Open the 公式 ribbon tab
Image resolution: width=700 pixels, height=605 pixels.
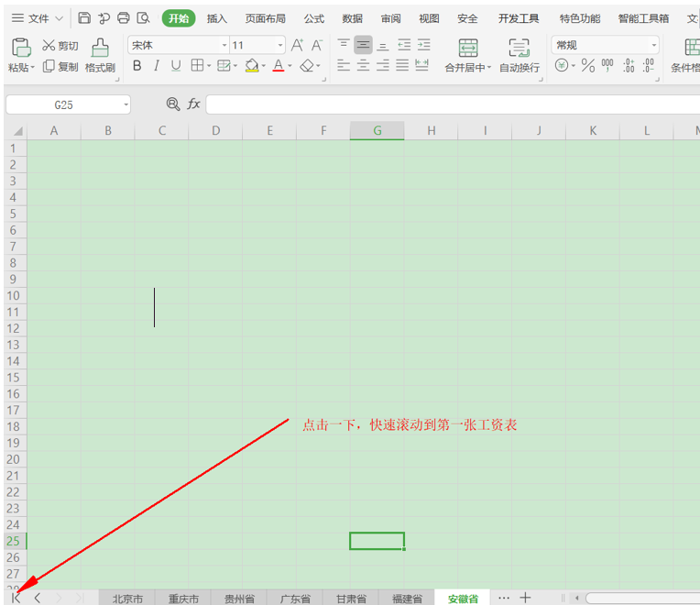click(314, 18)
